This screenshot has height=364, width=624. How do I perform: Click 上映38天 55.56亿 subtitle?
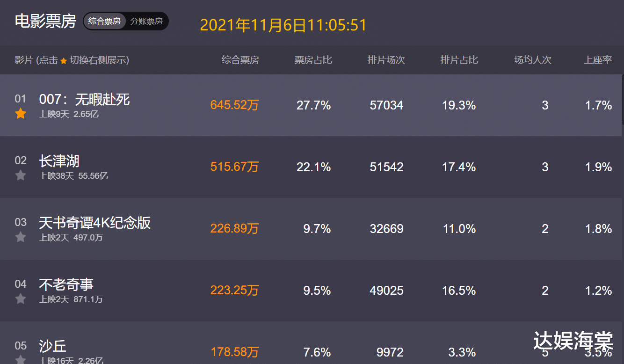(x=74, y=176)
